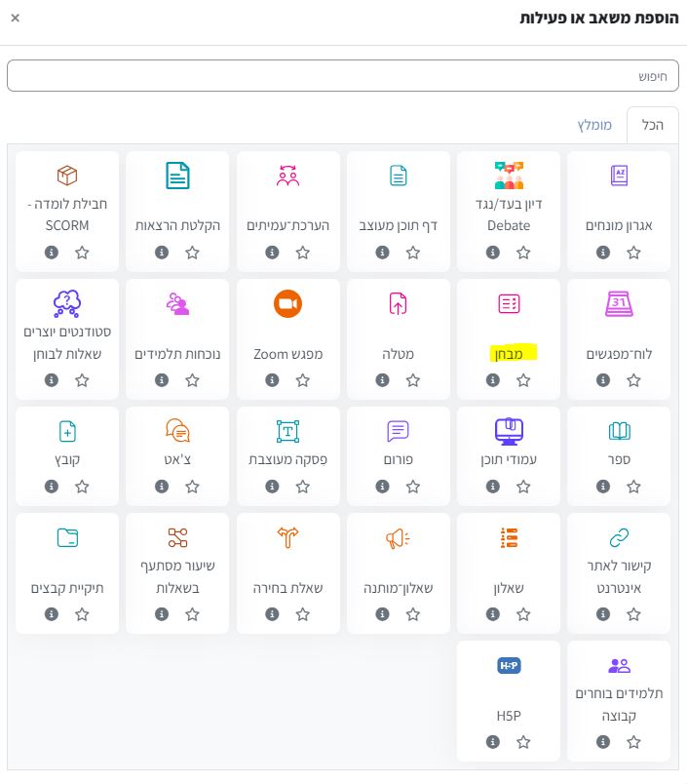Select the הכל tab

652,126
